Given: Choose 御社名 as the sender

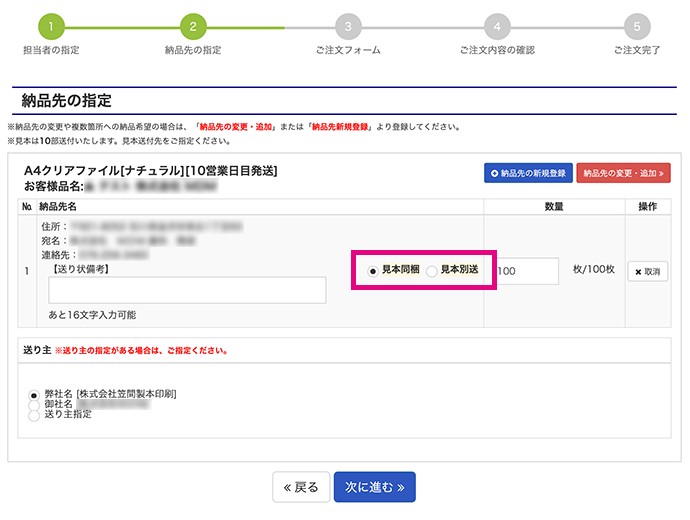Looking at the screenshot, I should click(x=34, y=404).
